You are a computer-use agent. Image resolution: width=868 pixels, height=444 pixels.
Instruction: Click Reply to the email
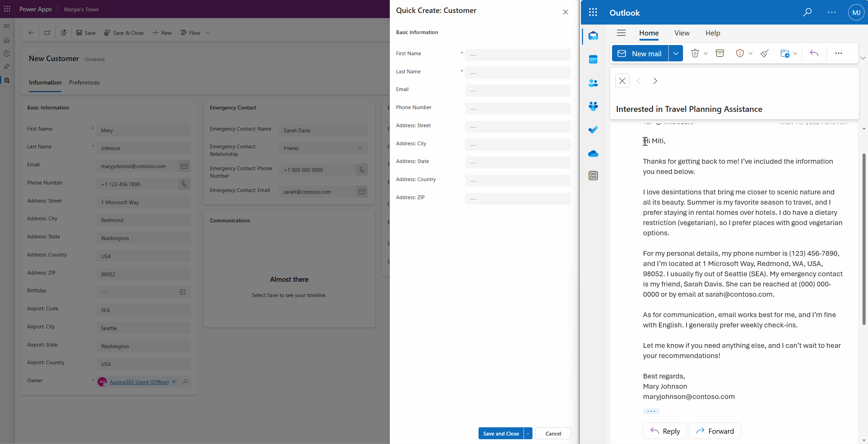(665, 431)
